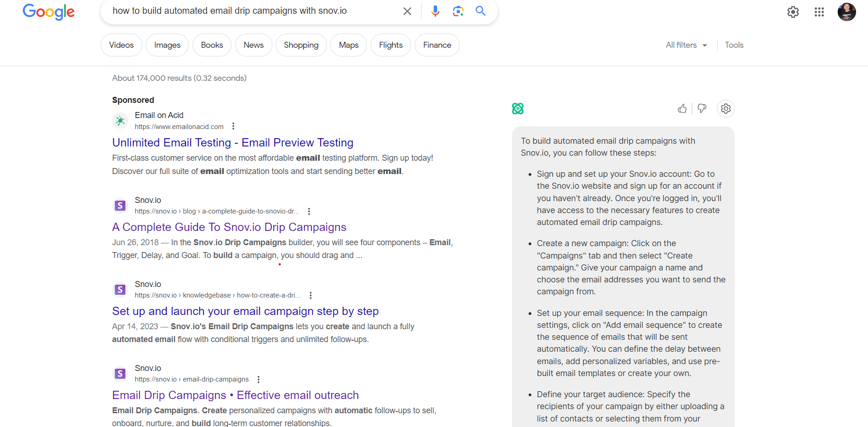Click Snov.io favicon of Effective email outreach result
This screenshot has width=868, height=427.
tap(120, 374)
